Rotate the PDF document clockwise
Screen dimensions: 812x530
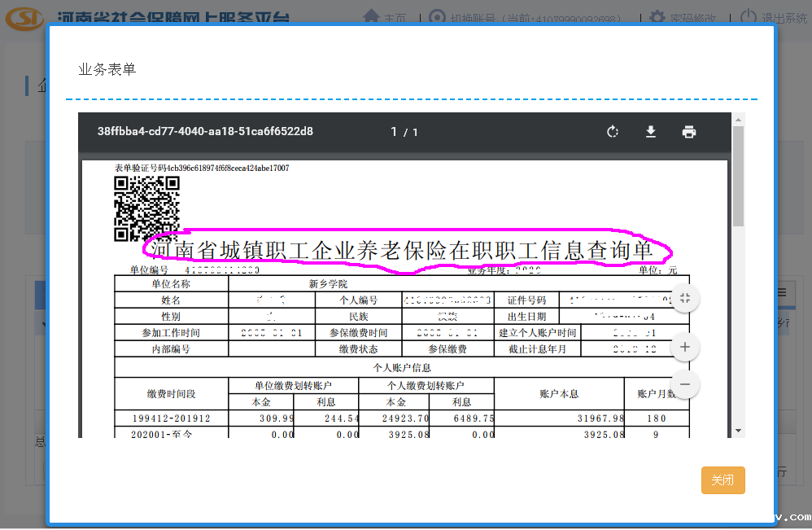click(x=613, y=132)
